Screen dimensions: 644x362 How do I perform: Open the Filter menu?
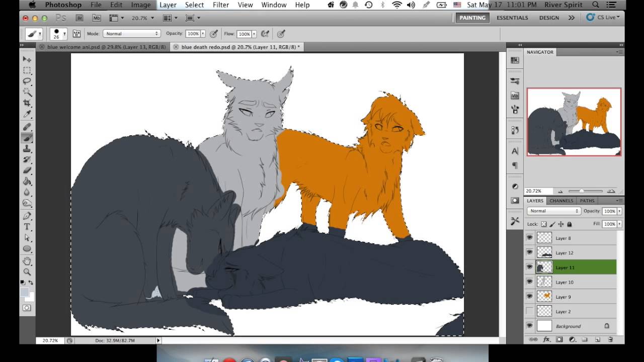[x=221, y=5]
